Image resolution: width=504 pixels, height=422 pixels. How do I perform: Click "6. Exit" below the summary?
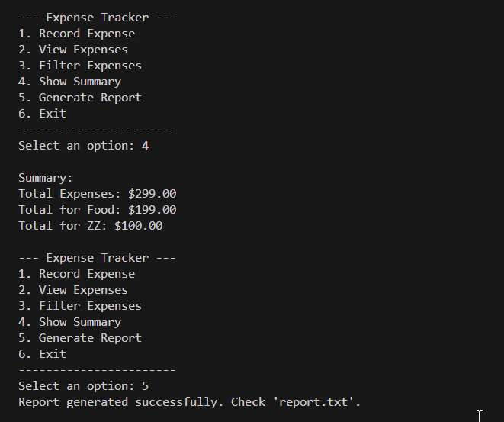click(x=43, y=354)
